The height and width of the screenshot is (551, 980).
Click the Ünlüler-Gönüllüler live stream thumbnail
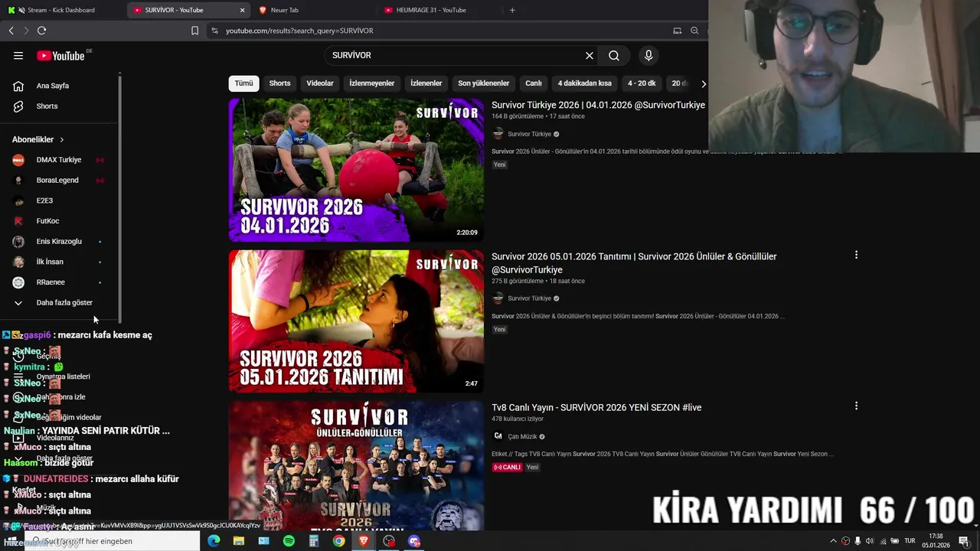pos(356,465)
